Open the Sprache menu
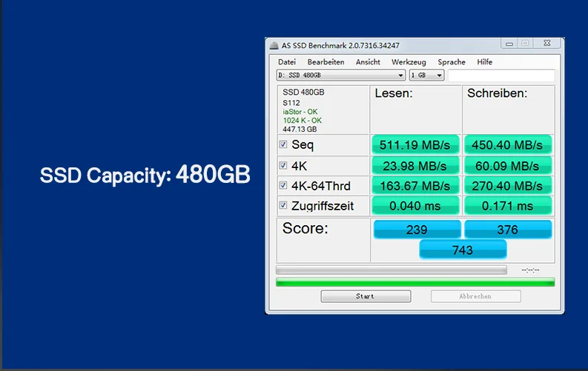Screen dimensions: 588x371 point(452,62)
